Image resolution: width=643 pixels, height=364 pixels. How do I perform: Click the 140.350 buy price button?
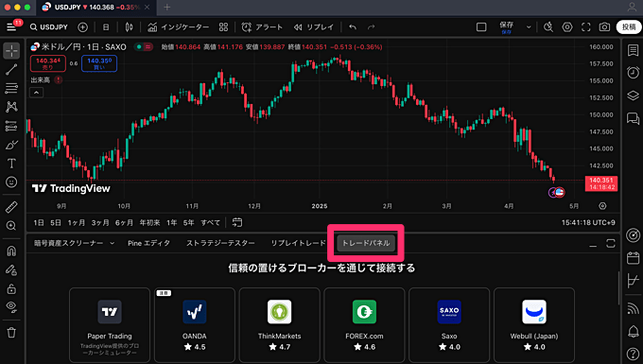pos(99,63)
